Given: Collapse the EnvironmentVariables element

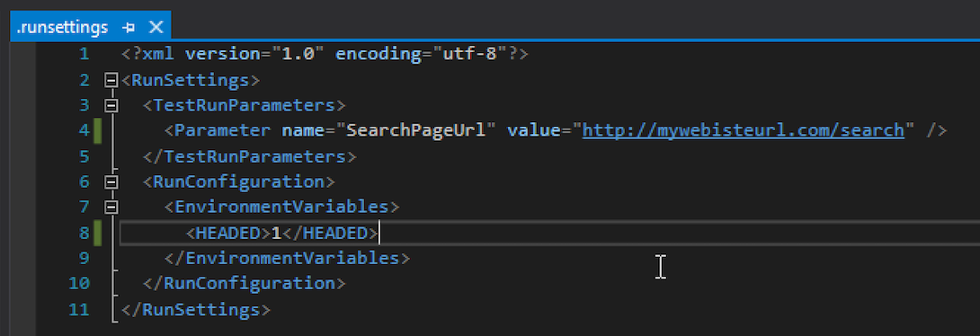Looking at the screenshot, I should pos(111,208).
